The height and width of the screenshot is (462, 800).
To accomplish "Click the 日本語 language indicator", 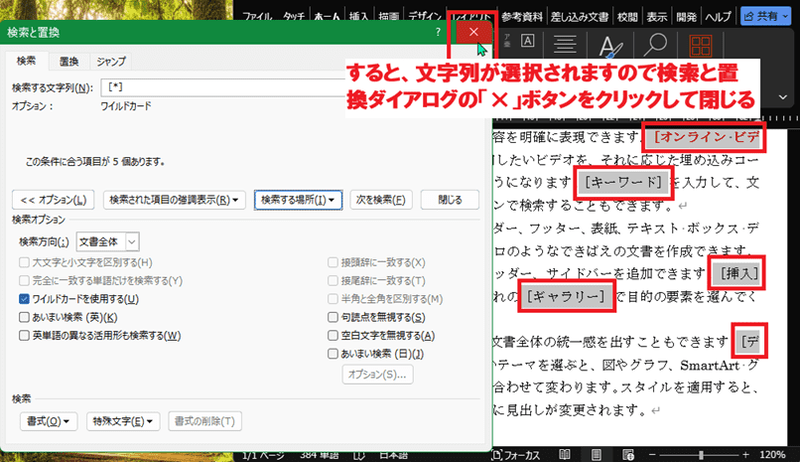I will (393, 455).
